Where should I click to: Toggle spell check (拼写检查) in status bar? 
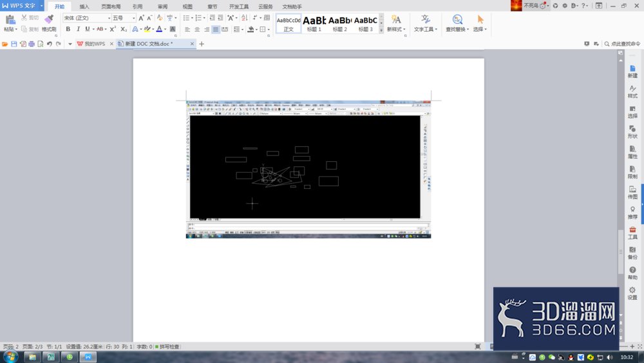167,346
